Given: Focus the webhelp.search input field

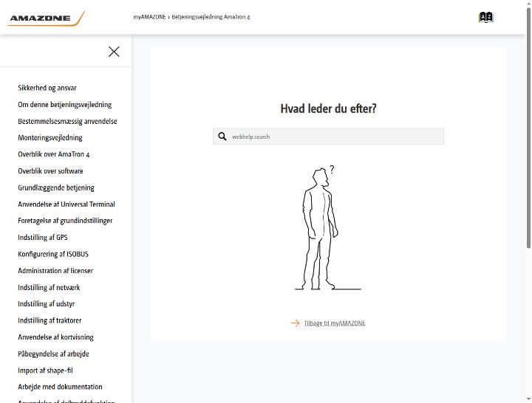Looking at the screenshot, I should point(328,137).
